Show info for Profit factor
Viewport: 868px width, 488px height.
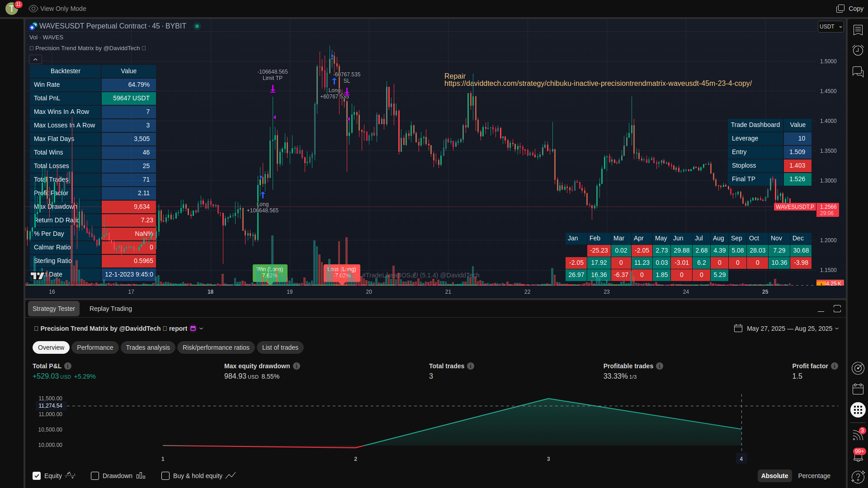tap(835, 366)
